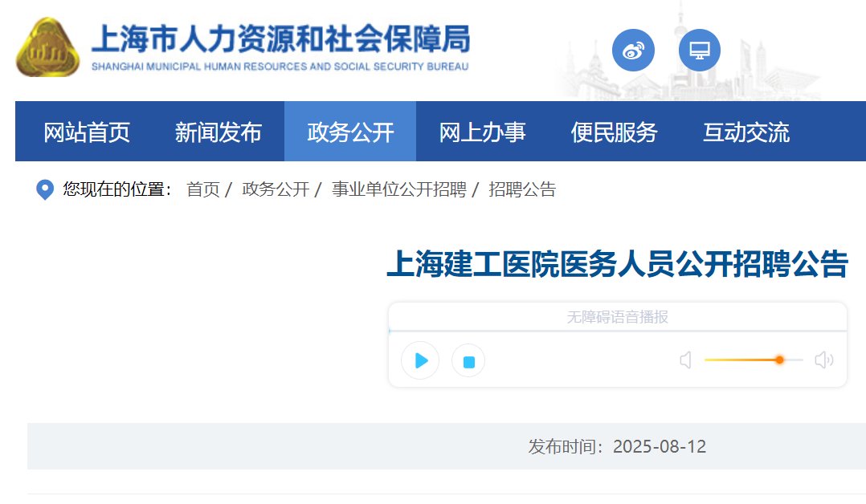Click 政务公开 breadcrumb link
Image resolution: width=866 pixels, height=504 pixels.
coord(276,189)
